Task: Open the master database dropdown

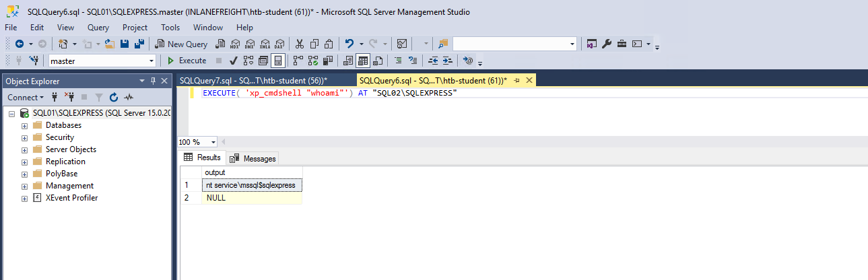Action: [152, 61]
